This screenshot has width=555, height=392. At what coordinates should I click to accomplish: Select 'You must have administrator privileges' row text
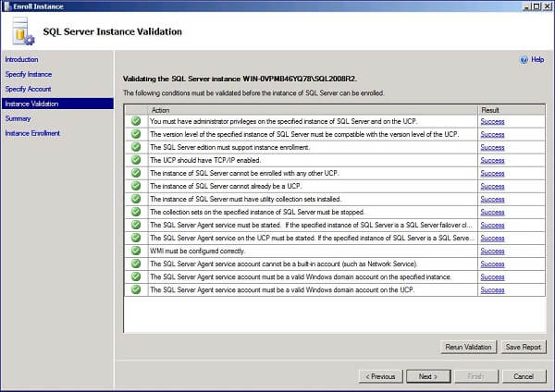tap(284, 121)
